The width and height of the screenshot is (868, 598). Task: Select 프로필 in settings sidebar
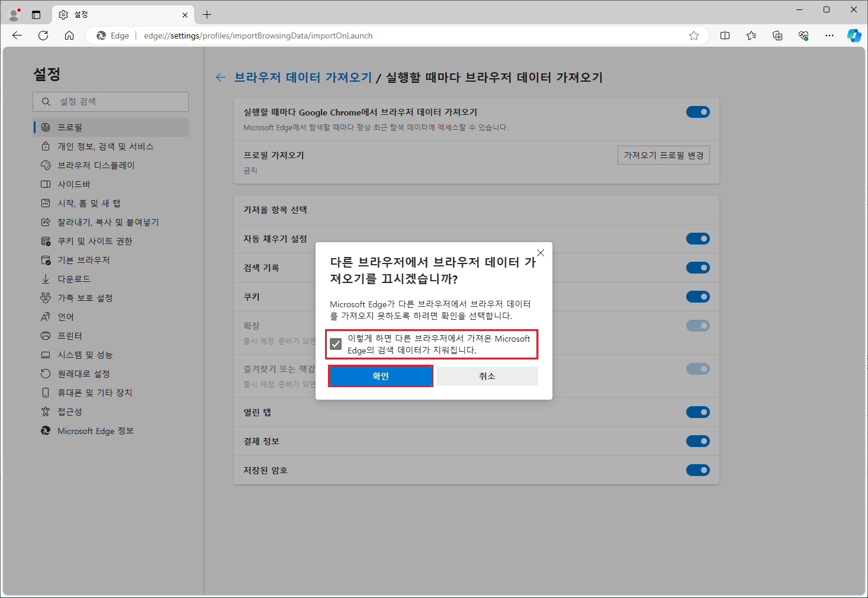[111, 127]
